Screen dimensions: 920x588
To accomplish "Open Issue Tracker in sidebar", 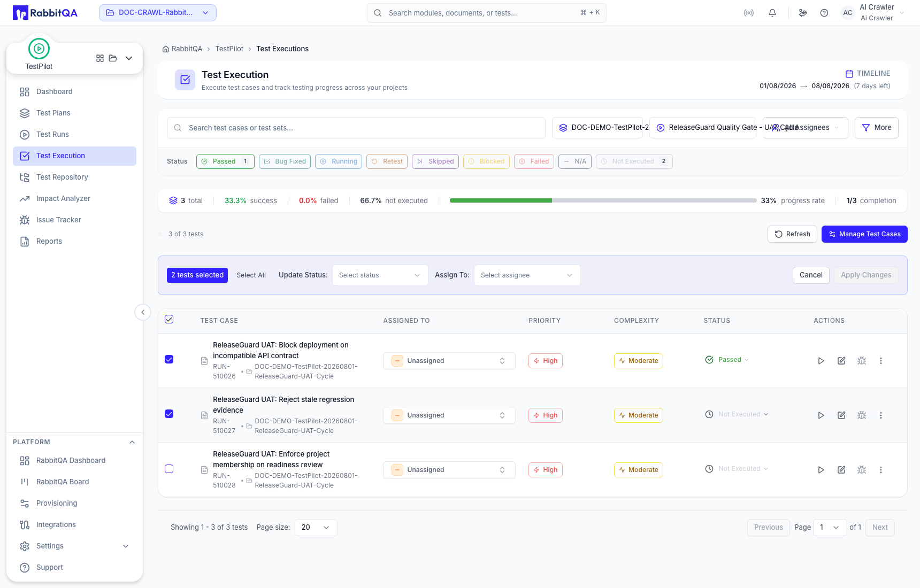I will click(75, 220).
